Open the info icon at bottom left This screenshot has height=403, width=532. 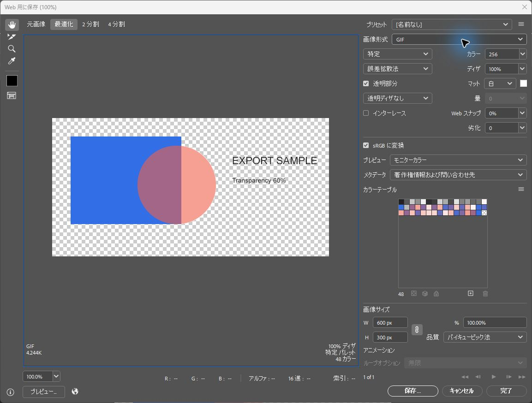pyautogui.click(x=11, y=392)
